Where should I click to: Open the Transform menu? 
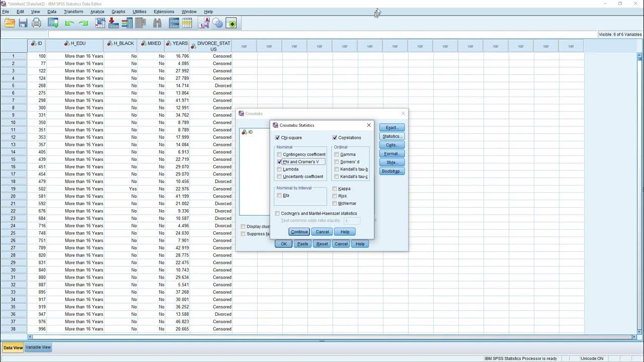73,12
